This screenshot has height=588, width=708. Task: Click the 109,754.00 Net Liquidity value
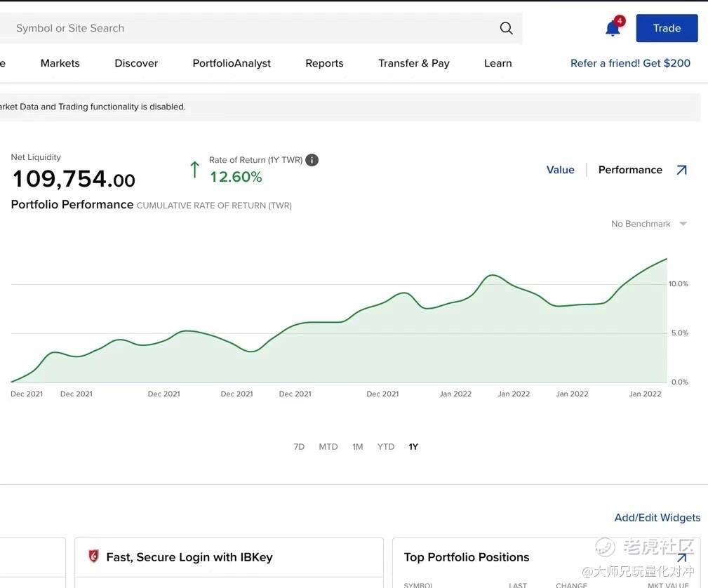click(74, 179)
